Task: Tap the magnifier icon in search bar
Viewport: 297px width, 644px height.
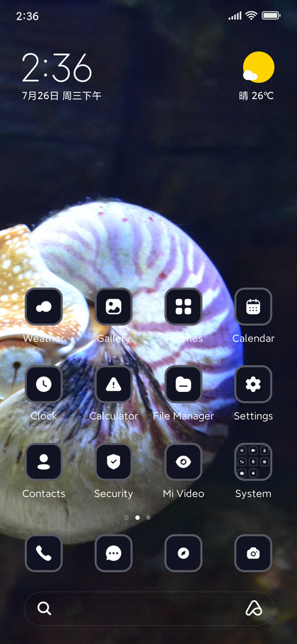Action: [x=44, y=608]
